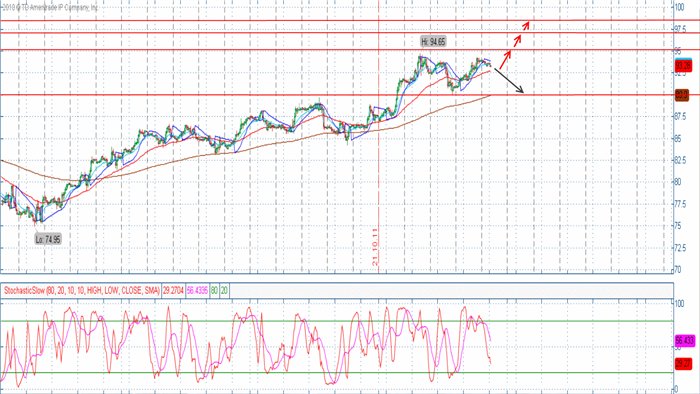Select the 29.2704 stochastic value box
Screen dimensions: 700x394
172,291
